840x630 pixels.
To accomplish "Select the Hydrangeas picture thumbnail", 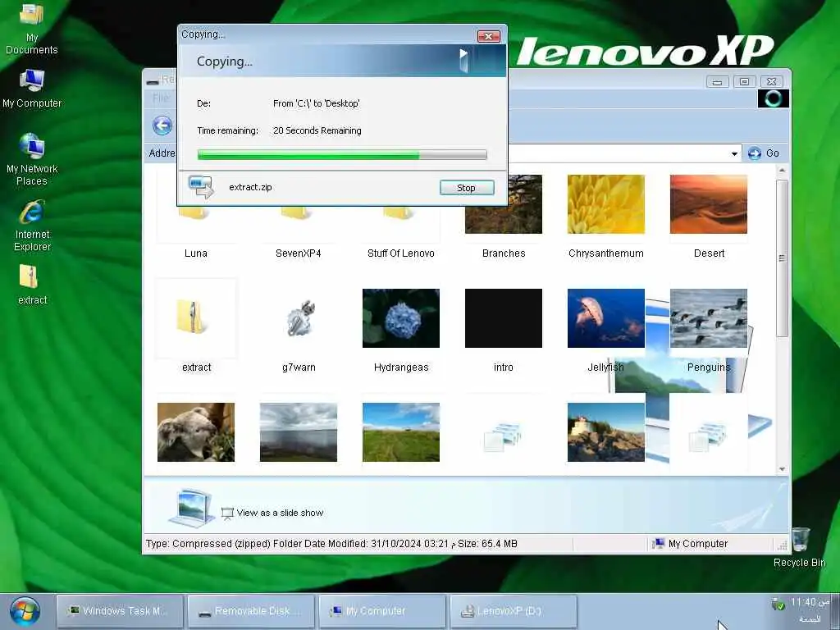I will (x=400, y=318).
